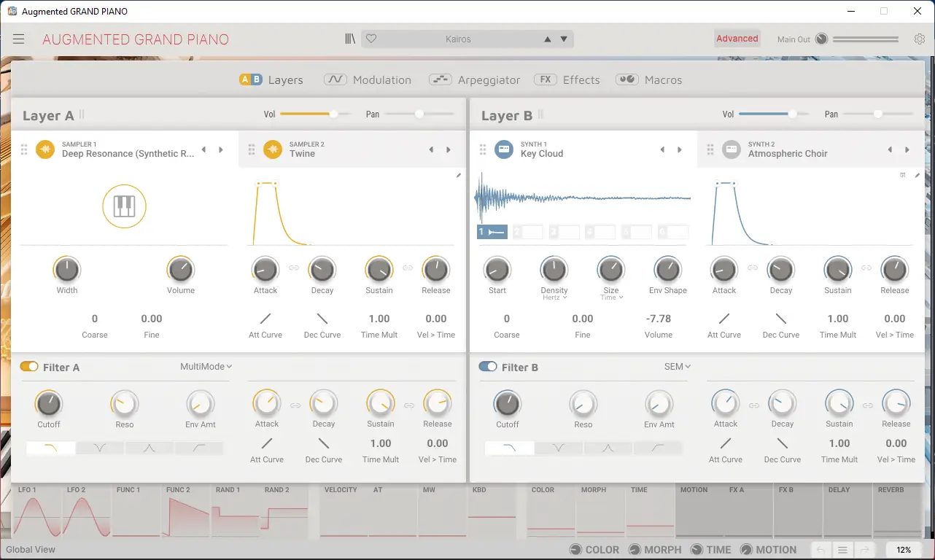Select grain slot 2 in Key Cloud

point(528,232)
